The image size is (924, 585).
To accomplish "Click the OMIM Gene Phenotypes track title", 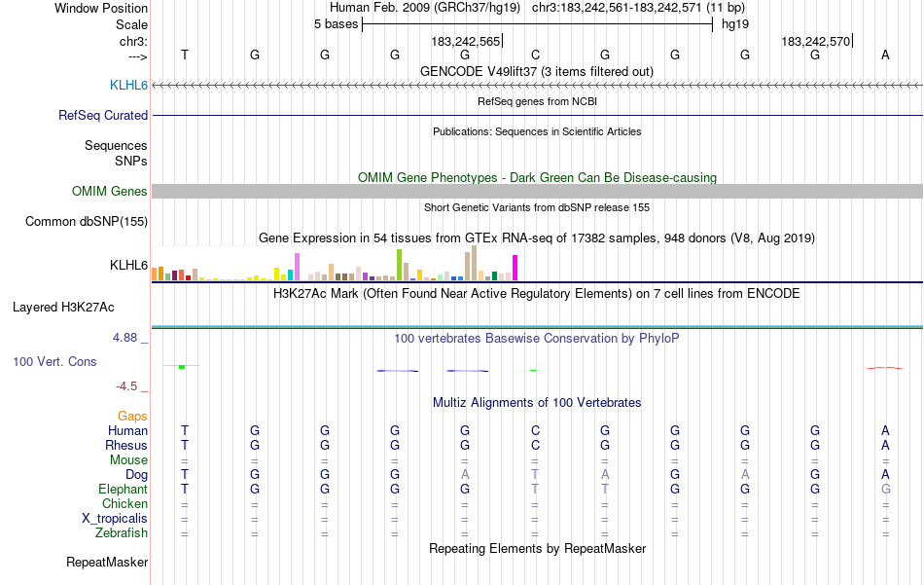I will [x=538, y=177].
